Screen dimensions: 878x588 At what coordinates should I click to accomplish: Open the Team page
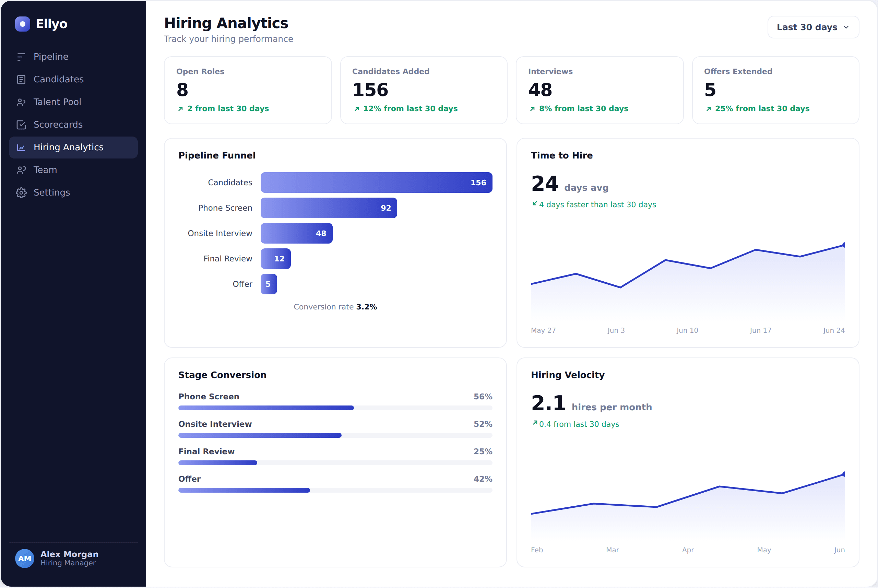click(x=73, y=170)
